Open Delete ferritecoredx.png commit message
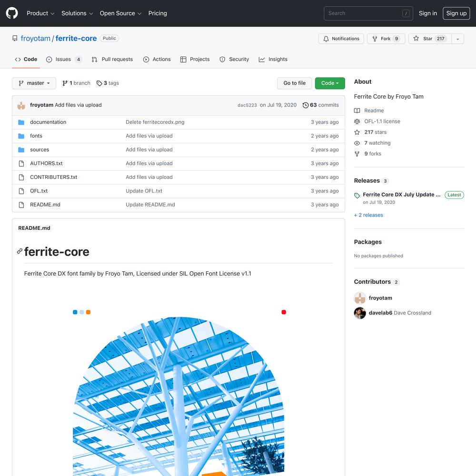Screen dimensions: 476x476 point(155,122)
